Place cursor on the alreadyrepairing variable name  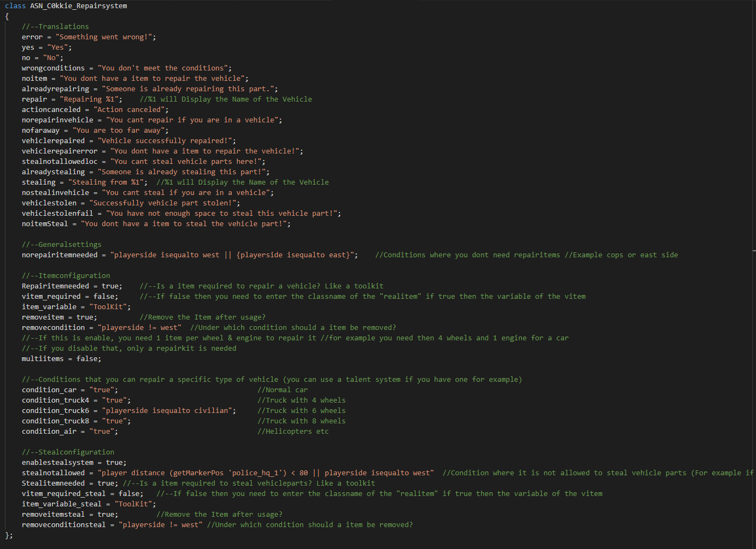click(x=55, y=89)
